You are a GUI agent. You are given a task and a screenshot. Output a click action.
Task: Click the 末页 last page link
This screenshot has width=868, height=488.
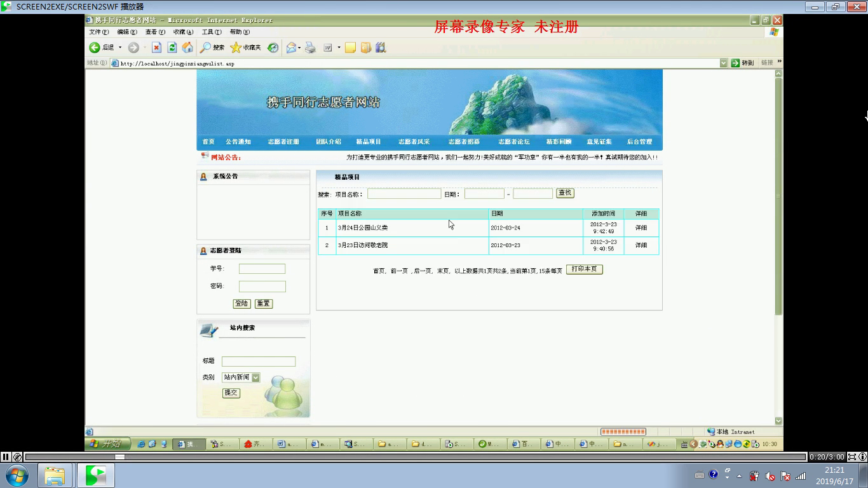pyautogui.click(x=443, y=271)
